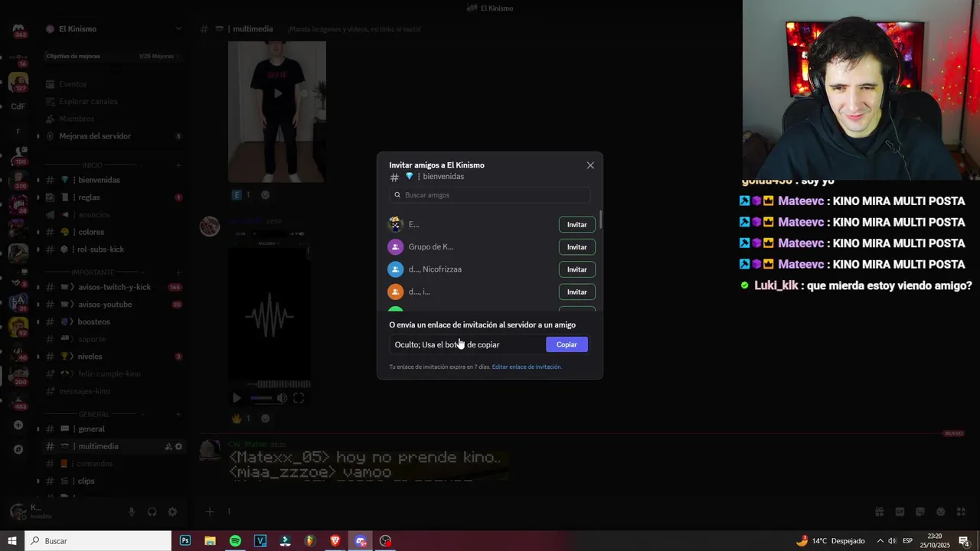Open the clips channel
The image size is (980, 551).
(113, 481)
